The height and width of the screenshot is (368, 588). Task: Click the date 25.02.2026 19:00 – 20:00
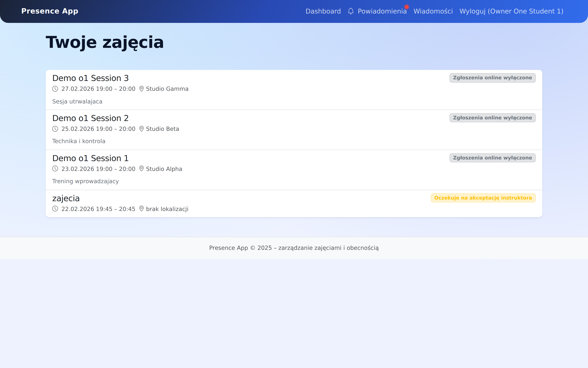click(x=98, y=129)
